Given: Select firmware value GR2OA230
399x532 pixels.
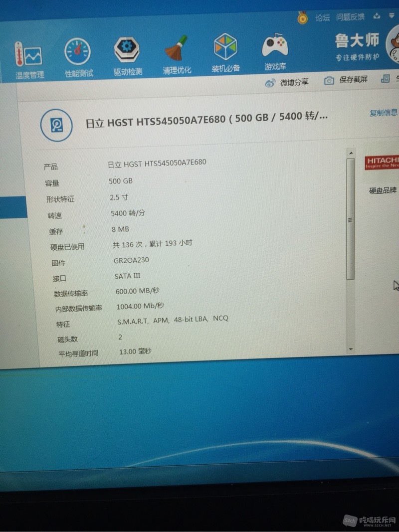Looking at the screenshot, I should [131, 260].
